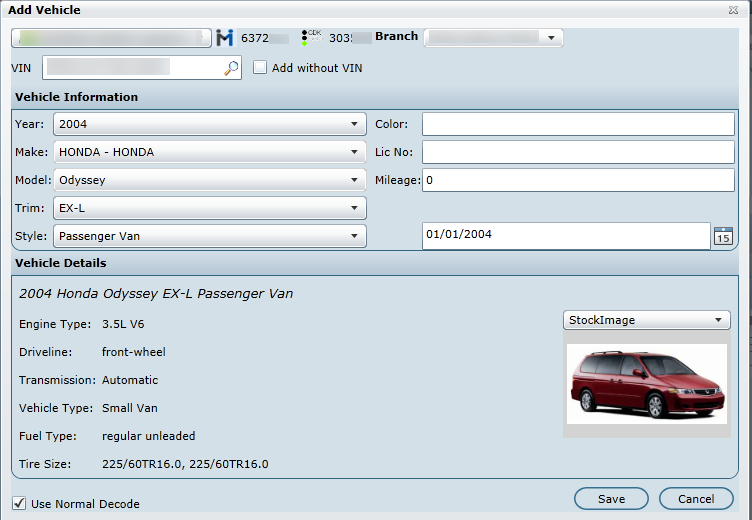Viewport: 752px width, 520px height.
Task: Click the blue M logo icon
Action: (225, 38)
